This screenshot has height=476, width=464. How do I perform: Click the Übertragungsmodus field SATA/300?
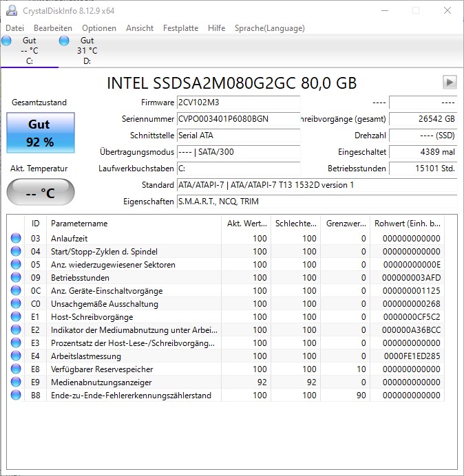(238, 152)
